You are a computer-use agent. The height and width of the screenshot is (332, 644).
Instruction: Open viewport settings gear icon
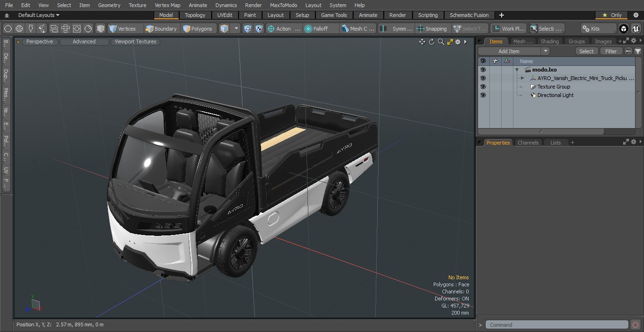458,42
